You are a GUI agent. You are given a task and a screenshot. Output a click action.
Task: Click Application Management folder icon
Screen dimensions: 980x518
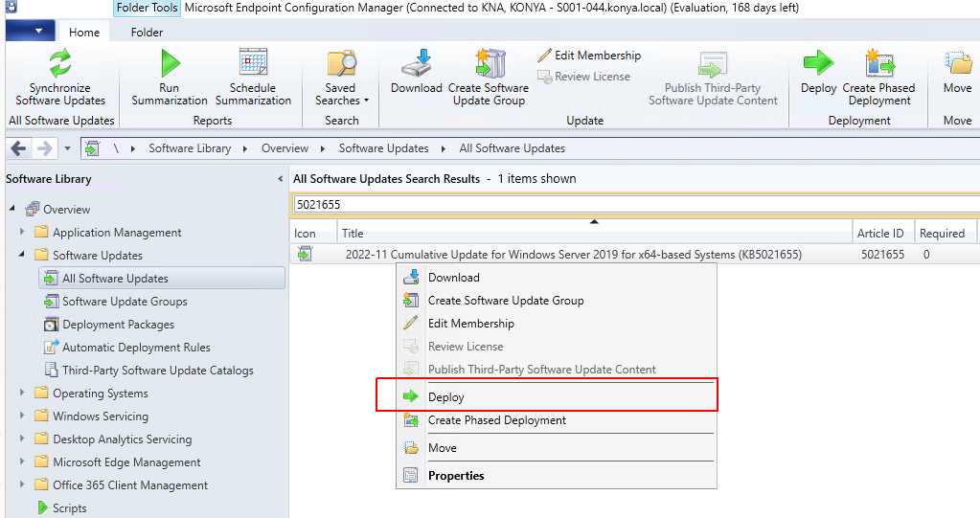click(41, 232)
